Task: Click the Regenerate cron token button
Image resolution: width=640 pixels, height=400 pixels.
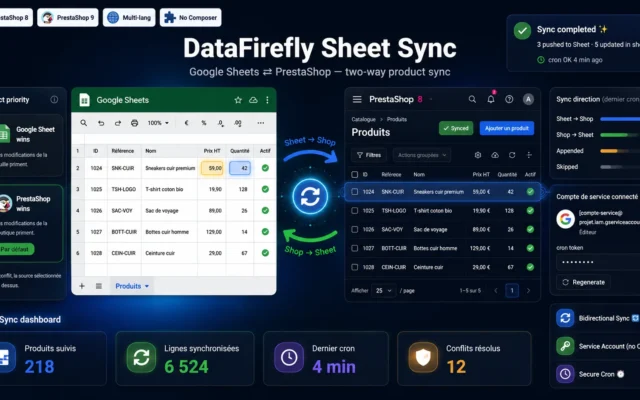Action: tap(583, 282)
